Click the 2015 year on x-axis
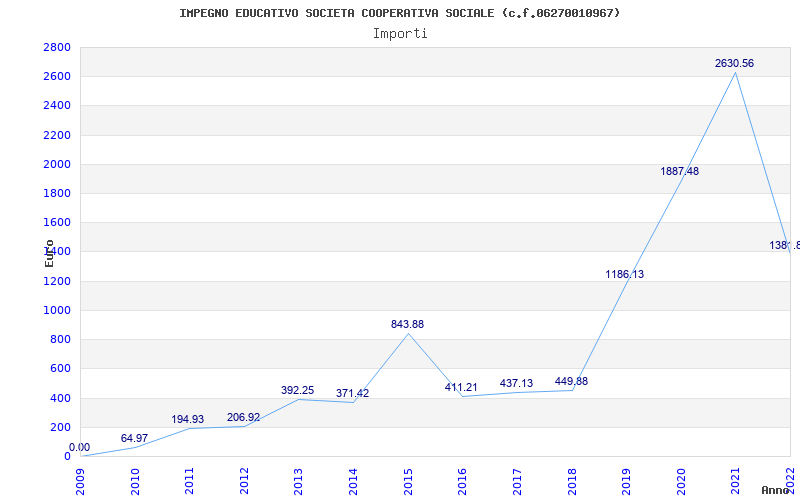Image resolution: width=800 pixels, height=500 pixels. 408,480
